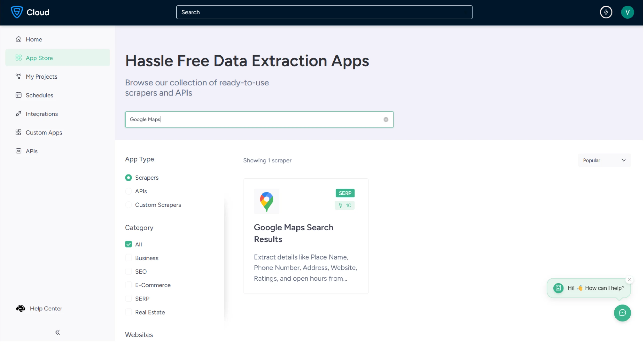
Task: Click the Help Center headset icon
Action: click(21, 309)
